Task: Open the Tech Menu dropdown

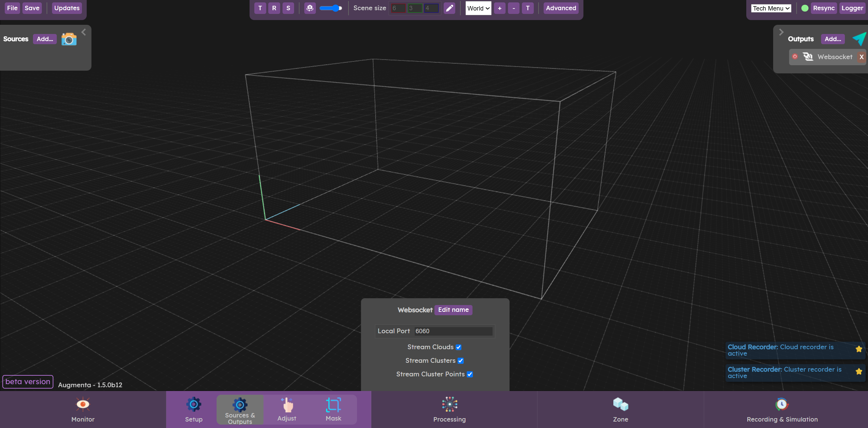Action: coord(770,8)
